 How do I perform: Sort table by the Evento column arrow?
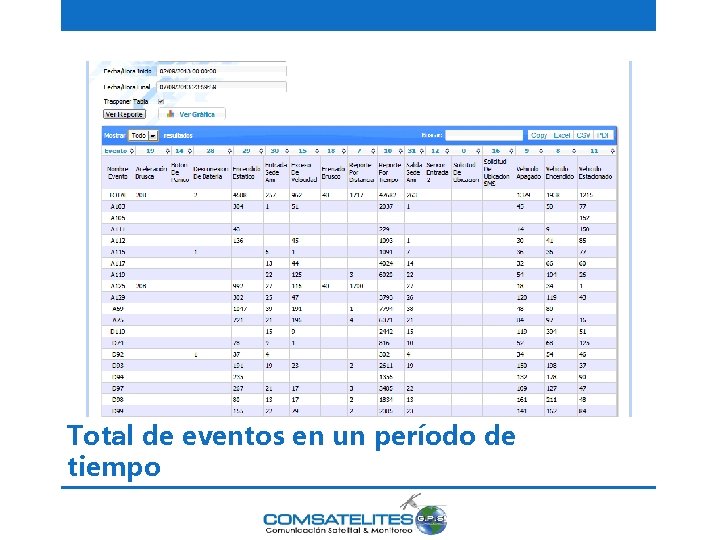(x=132, y=151)
